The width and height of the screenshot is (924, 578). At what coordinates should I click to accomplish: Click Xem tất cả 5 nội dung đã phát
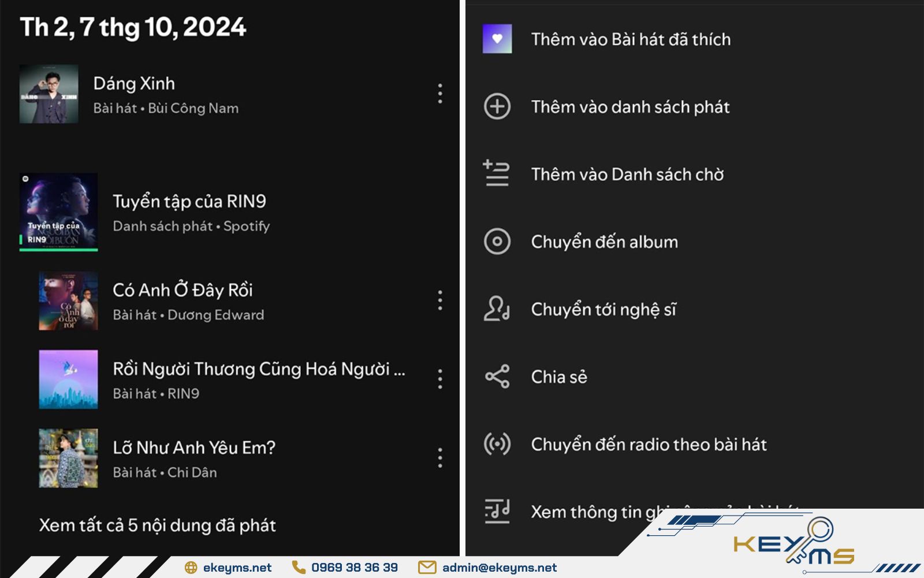[x=157, y=525]
